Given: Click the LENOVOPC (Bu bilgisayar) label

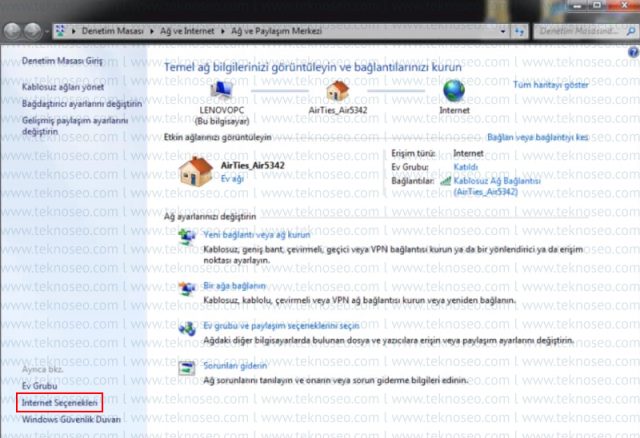Looking at the screenshot, I should tap(222, 116).
